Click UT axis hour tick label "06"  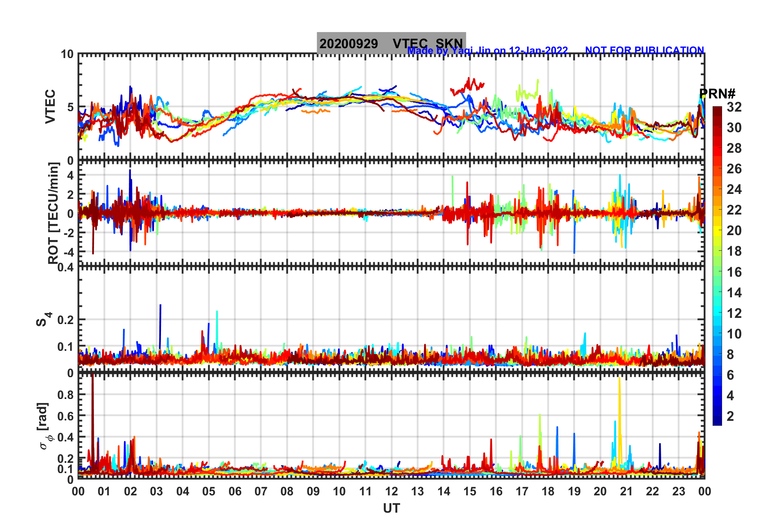pyautogui.click(x=235, y=491)
